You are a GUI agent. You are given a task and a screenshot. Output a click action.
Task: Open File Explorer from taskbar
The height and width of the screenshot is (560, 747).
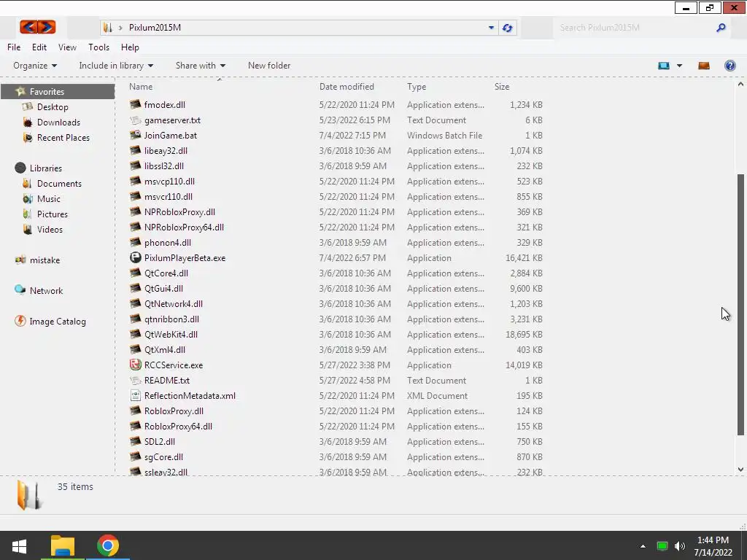(63, 545)
